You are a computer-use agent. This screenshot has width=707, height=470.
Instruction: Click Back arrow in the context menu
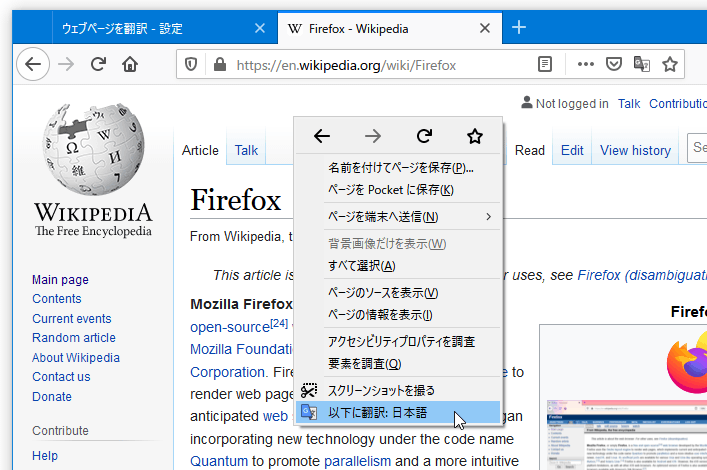click(x=322, y=136)
